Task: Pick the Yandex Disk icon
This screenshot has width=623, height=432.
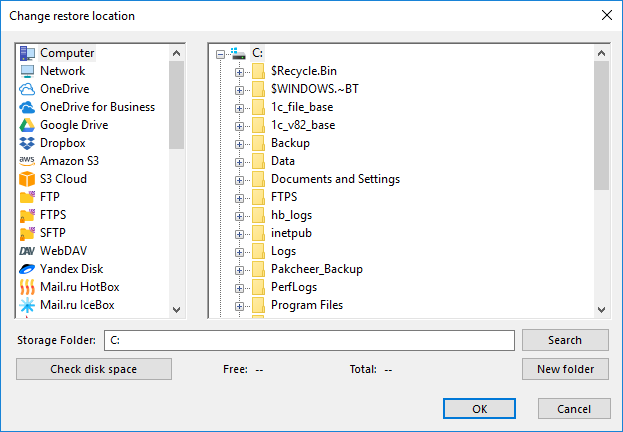Action: [27, 269]
